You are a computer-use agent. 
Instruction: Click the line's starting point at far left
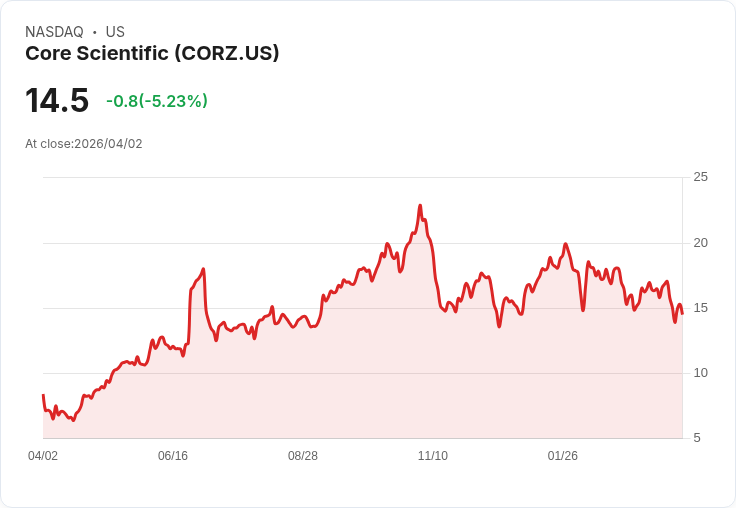pos(43,395)
